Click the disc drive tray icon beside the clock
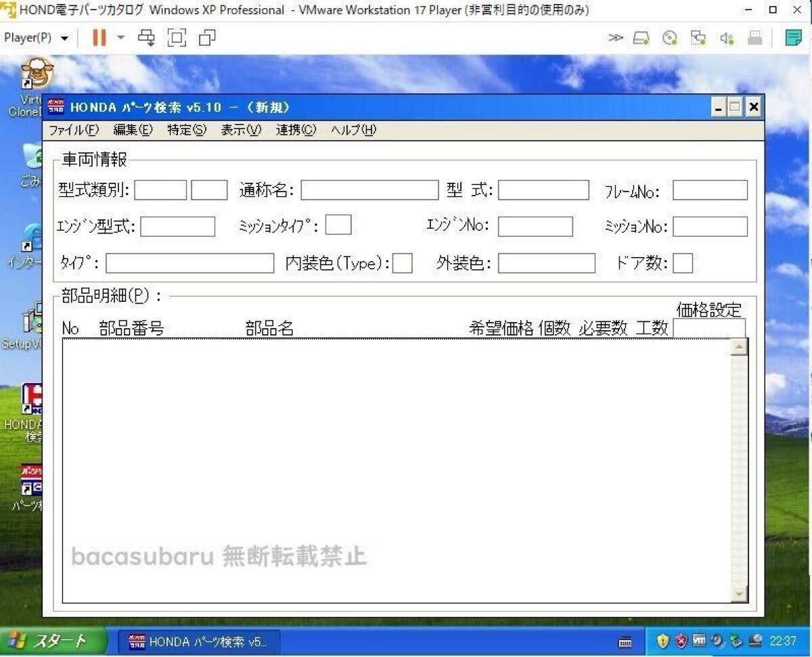Viewport: 812px width, 657px height. click(756, 641)
